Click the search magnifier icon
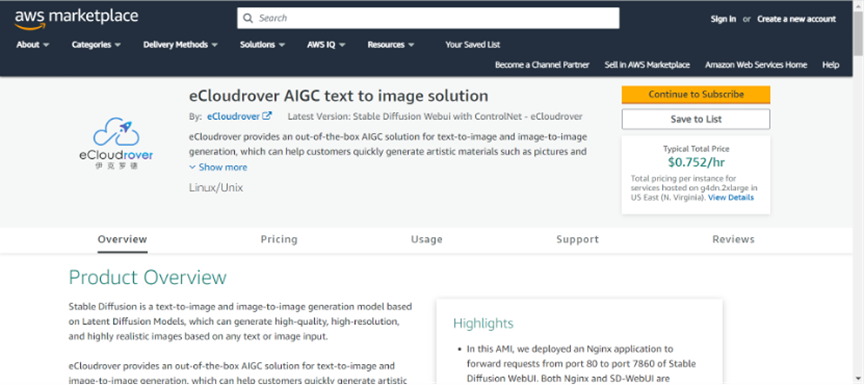 point(248,18)
